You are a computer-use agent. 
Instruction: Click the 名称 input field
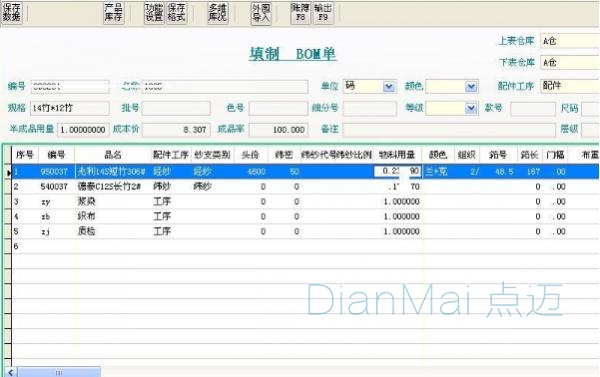225,87
